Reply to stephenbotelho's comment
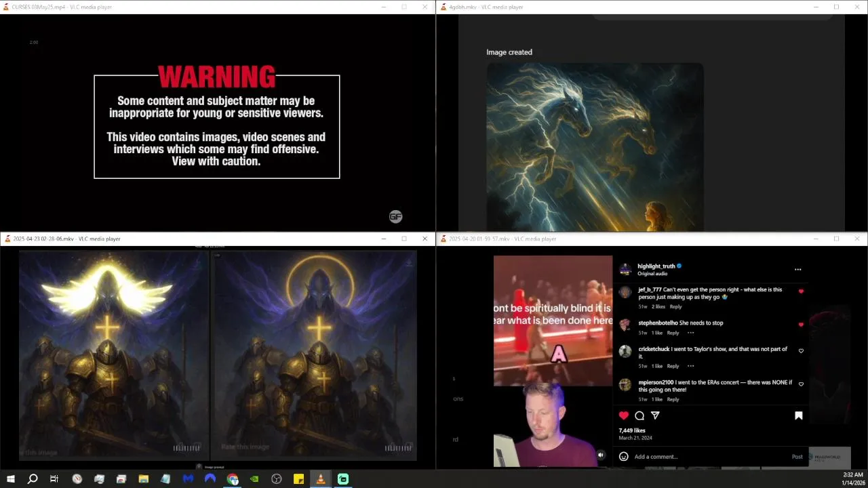This screenshot has height=488, width=868. [673, 333]
